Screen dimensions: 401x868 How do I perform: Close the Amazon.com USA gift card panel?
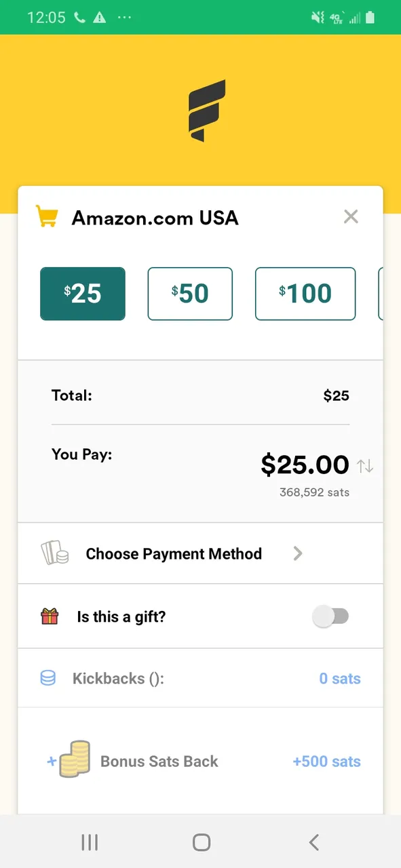351,217
